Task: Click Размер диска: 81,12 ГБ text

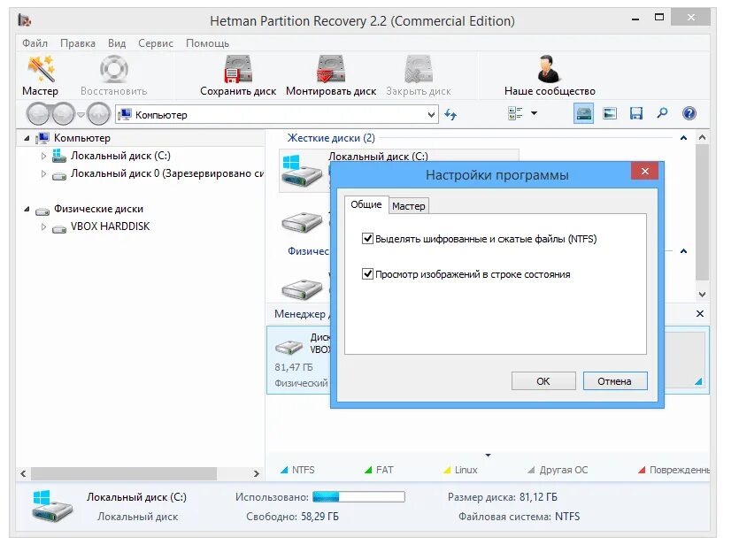Action: click(503, 497)
